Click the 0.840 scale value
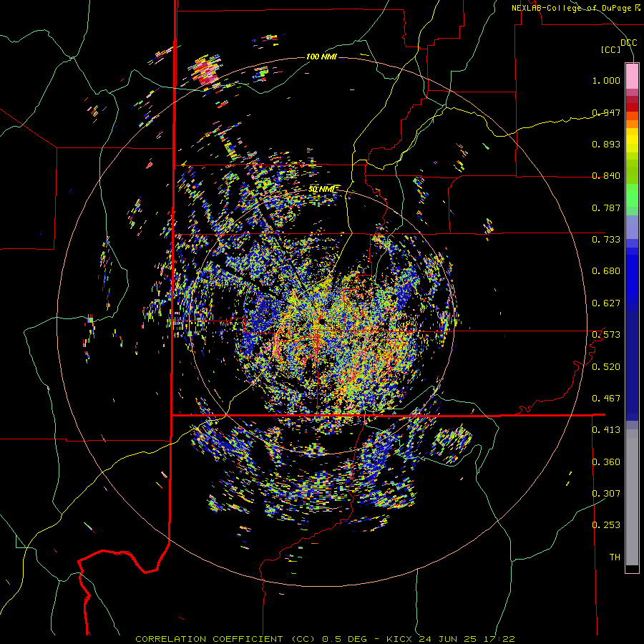This screenshot has width=644, height=644. (x=606, y=176)
